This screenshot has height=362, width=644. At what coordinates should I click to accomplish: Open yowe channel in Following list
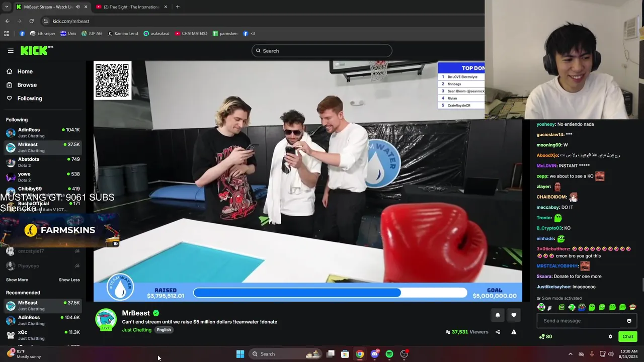[x=43, y=177]
